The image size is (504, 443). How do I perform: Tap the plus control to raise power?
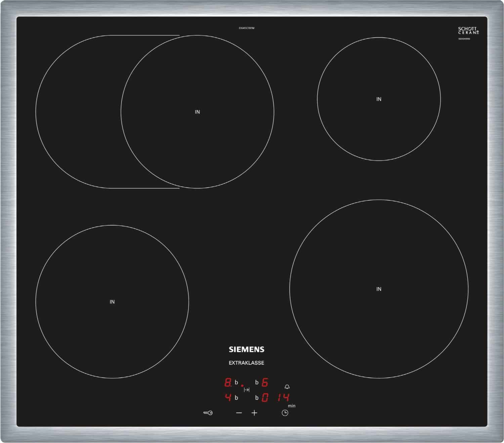[x=254, y=412]
